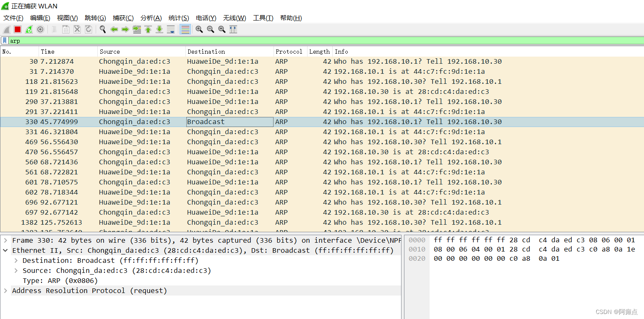Sort by the No. column header
The height and width of the screenshot is (319, 644).
coord(20,52)
